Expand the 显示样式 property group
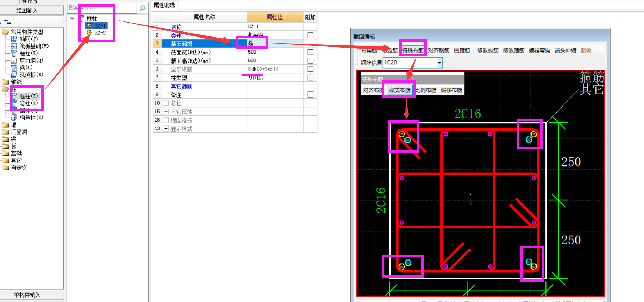The width and height of the screenshot is (644, 302). coord(166,129)
